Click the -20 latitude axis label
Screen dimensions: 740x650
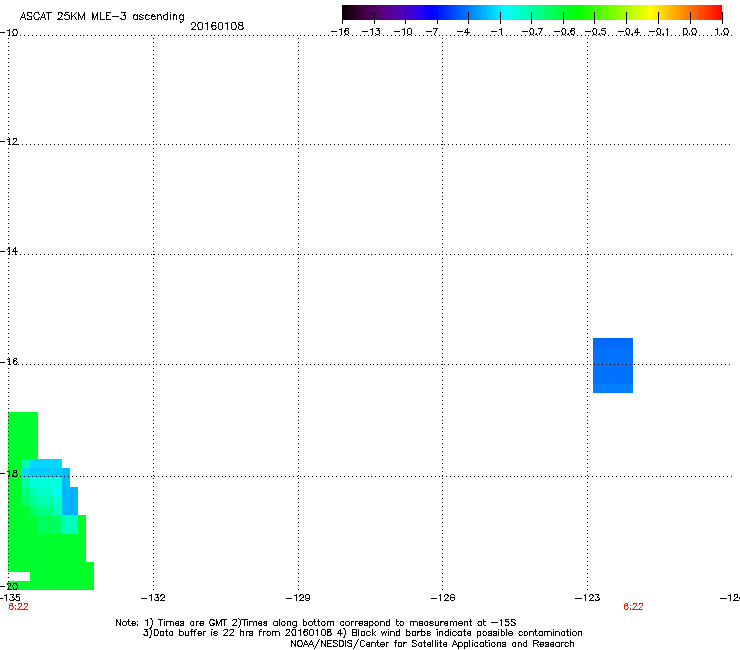[9, 586]
